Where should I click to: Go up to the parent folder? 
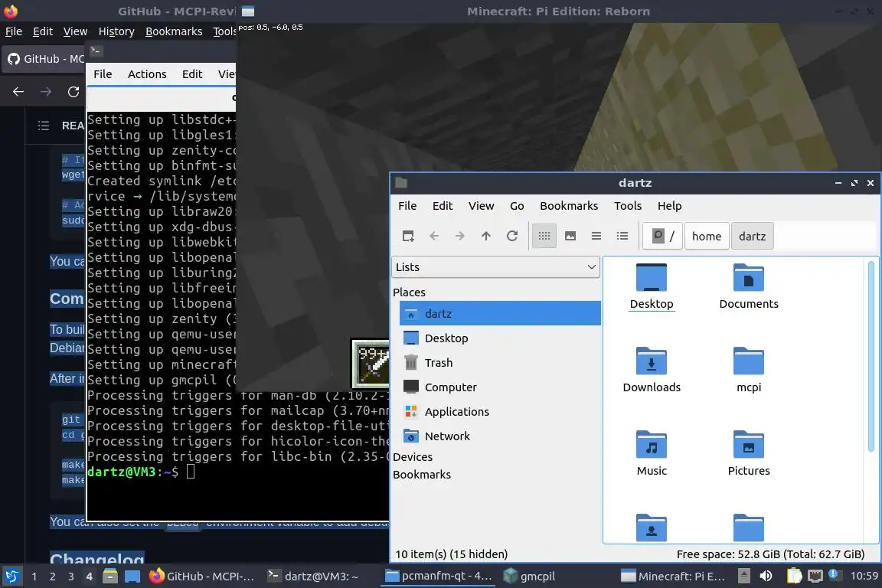click(x=486, y=236)
